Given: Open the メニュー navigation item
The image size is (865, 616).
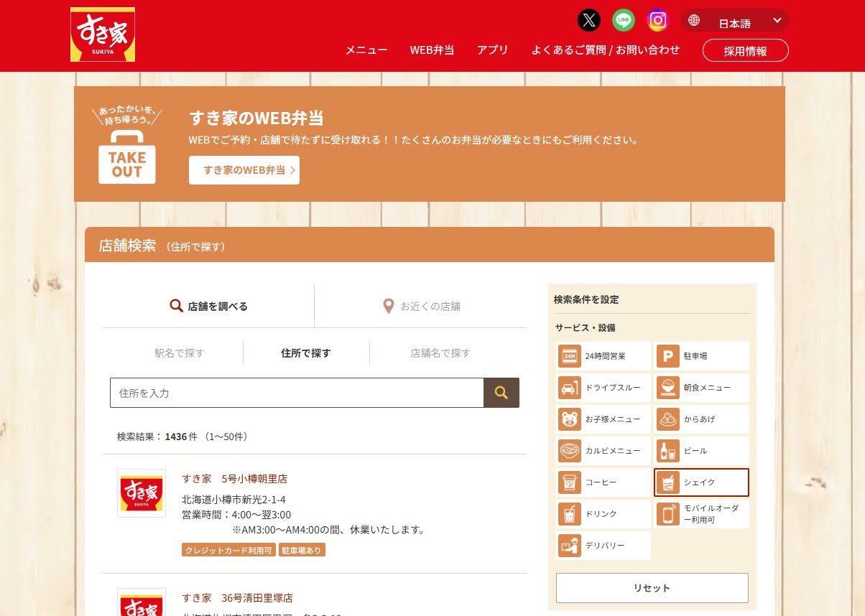Looking at the screenshot, I should pos(366,50).
